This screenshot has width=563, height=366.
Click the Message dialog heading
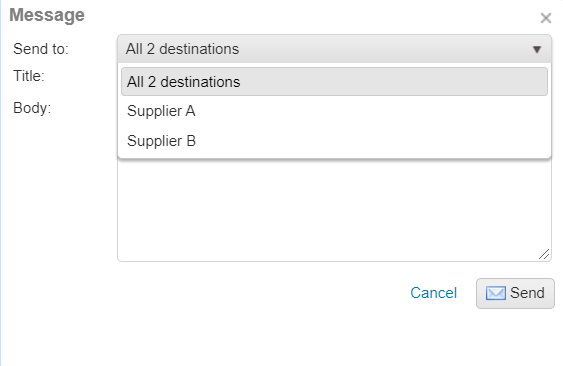click(x=47, y=15)
